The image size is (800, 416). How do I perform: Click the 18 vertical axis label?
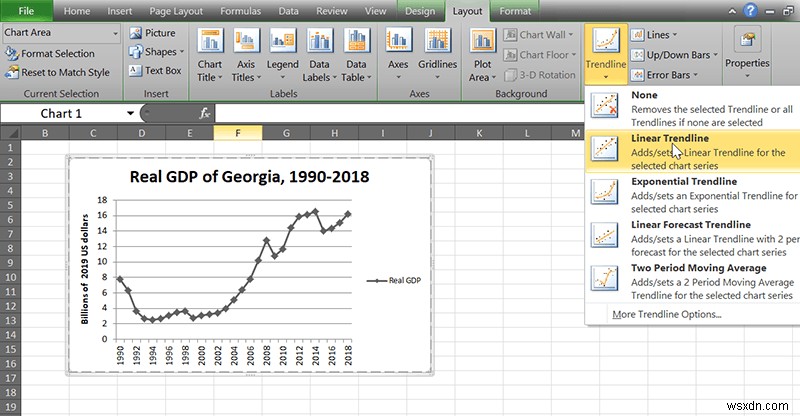tap(103, 200)
